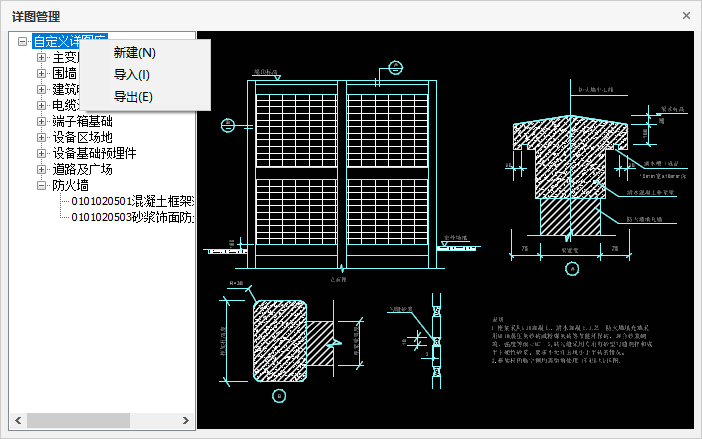702x439 pixels.
Task: Expand the 道路及广场 node
Action: (x=42, y=170)
